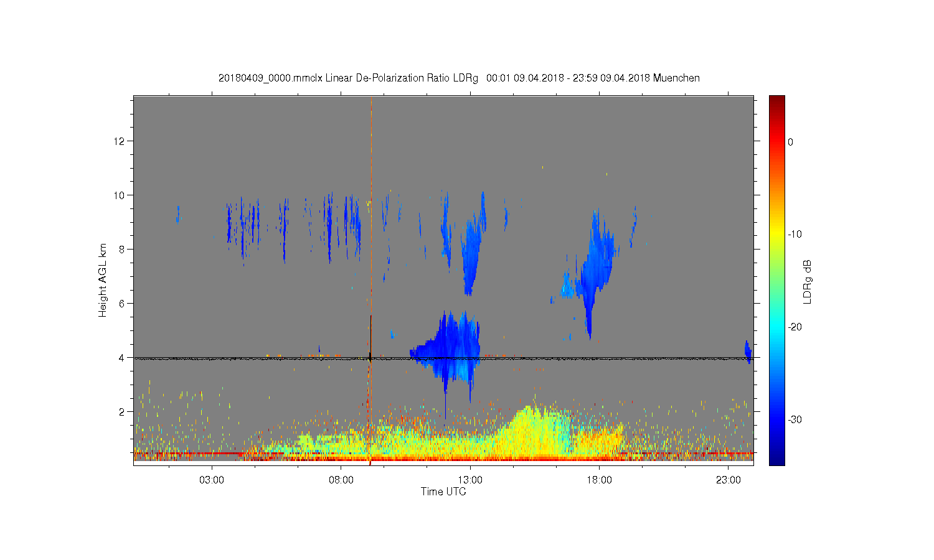Click the dark red top of colorbar
This screenshot has width=934, height=560.
point(776,101)
